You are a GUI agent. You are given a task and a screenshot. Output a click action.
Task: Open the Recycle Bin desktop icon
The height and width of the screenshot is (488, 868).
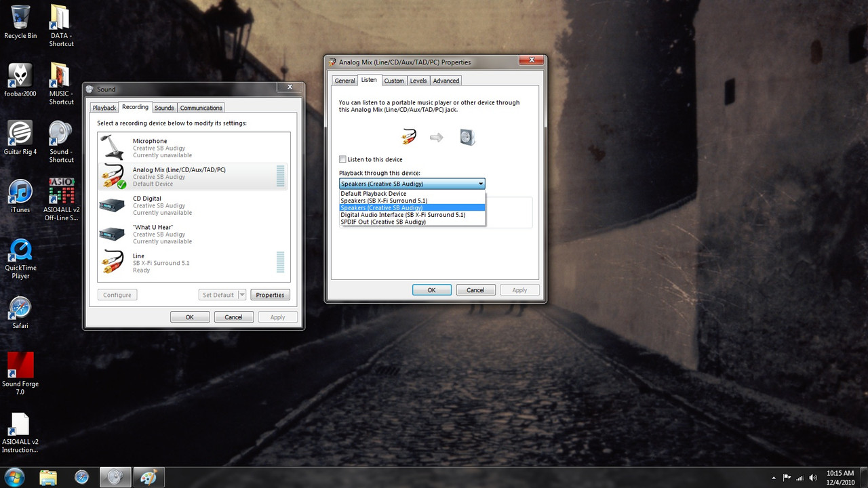pos(20,22)
